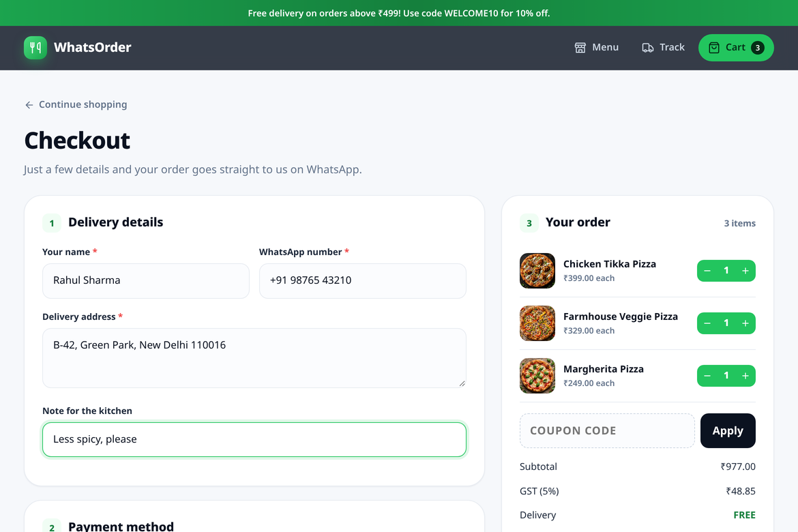The image size is (798, 532).
Task: Click Chicken Tikka Pizza quantity value 1
Action: 726,271
